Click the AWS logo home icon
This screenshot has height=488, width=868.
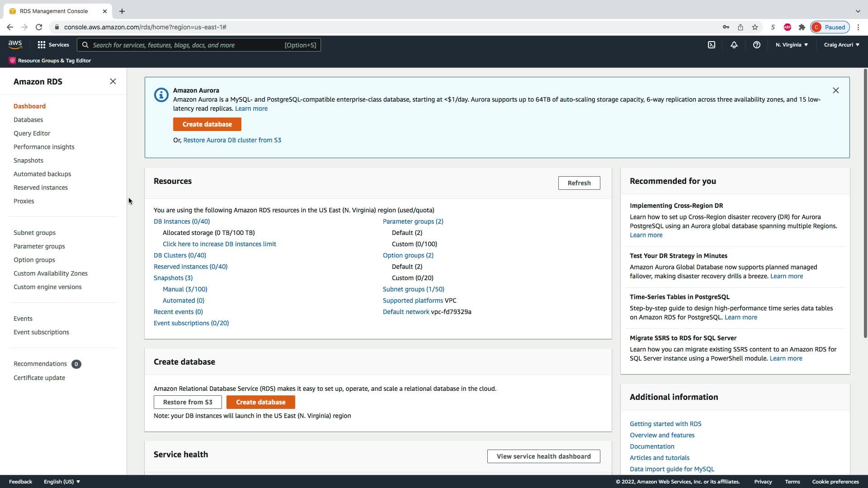[x=15, y=45]
